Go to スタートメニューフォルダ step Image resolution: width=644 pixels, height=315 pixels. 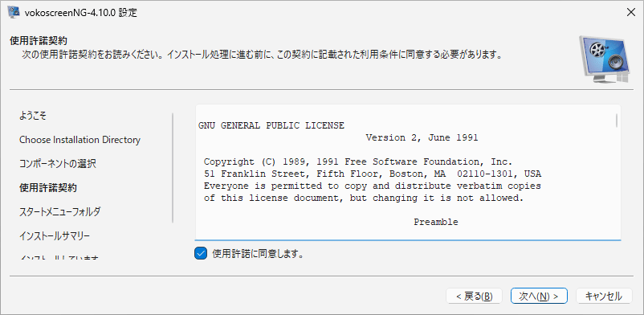pos(60,212)
